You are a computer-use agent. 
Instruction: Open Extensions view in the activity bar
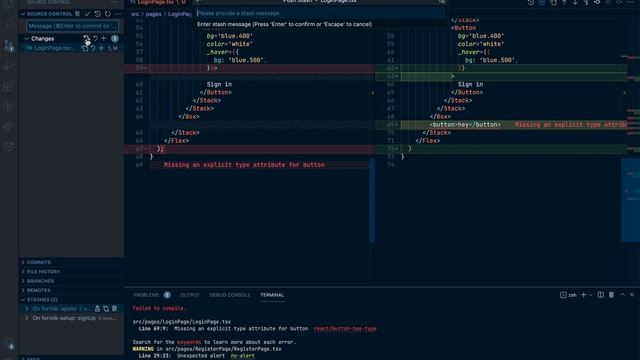coord(9,86)
